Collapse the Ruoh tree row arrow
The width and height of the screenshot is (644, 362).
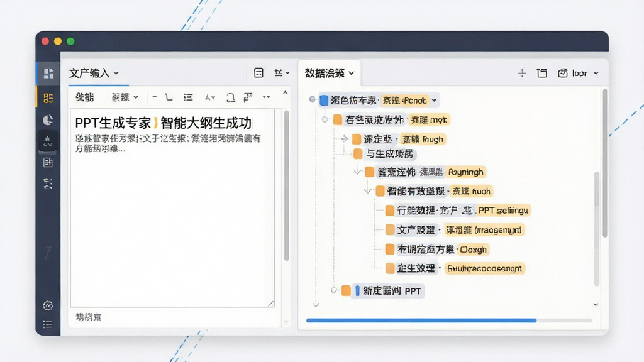367,191
